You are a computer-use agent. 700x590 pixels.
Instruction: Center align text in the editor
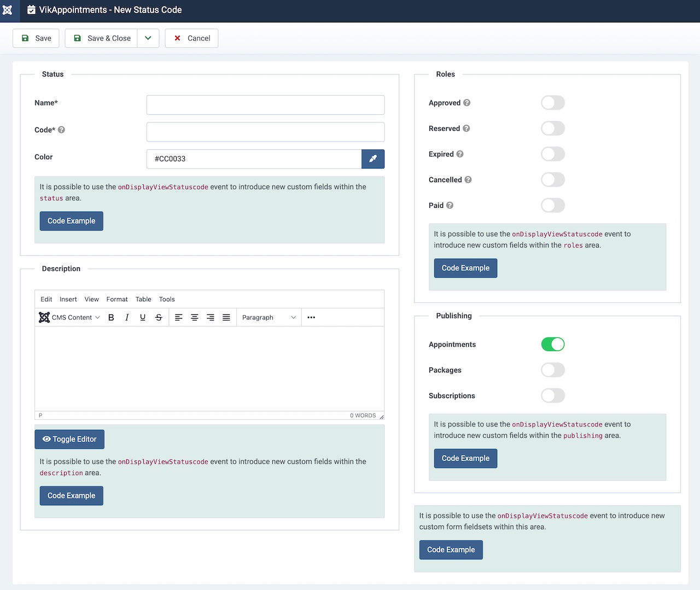(x=194, y=317)
